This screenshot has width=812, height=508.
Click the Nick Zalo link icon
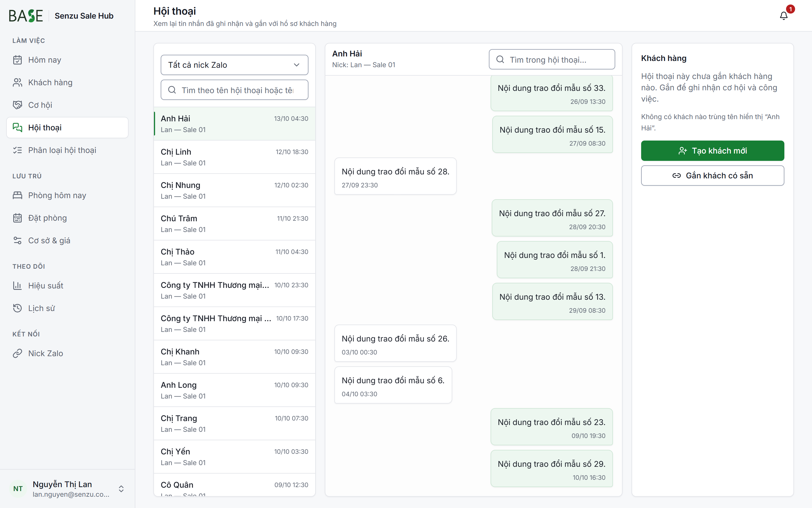pos(17,353)
